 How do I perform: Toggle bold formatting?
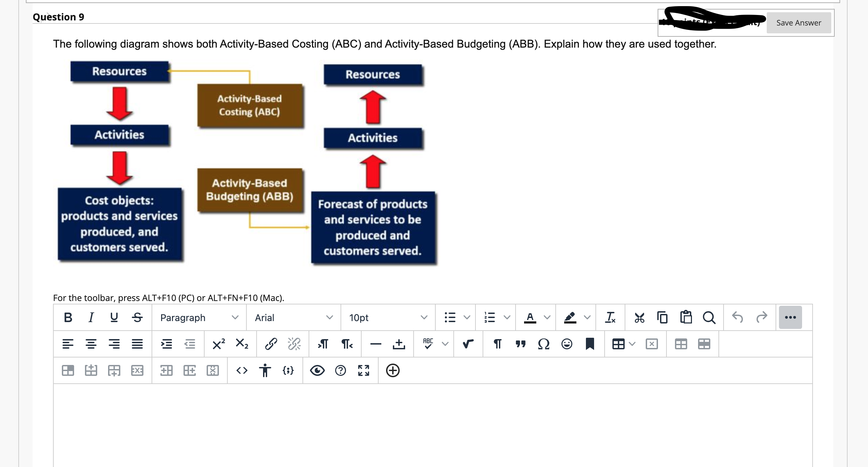tap(68, 317)
